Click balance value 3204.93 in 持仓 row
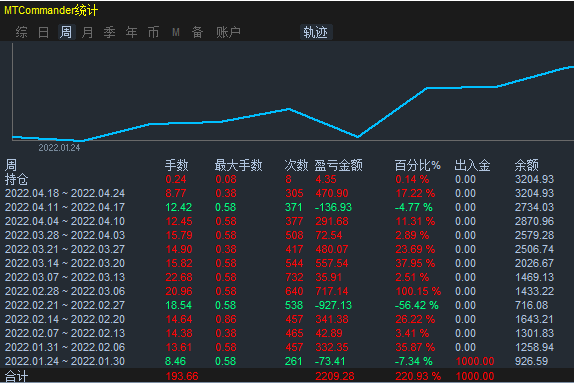Viewport: 574px width, 383px height. (534, 179)
